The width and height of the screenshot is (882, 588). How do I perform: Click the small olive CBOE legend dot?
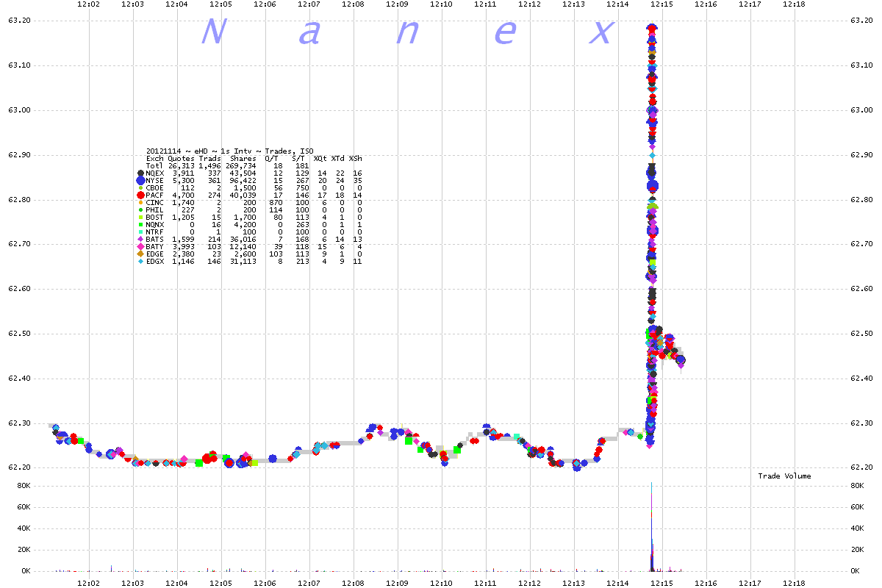[x=140, y=188]
